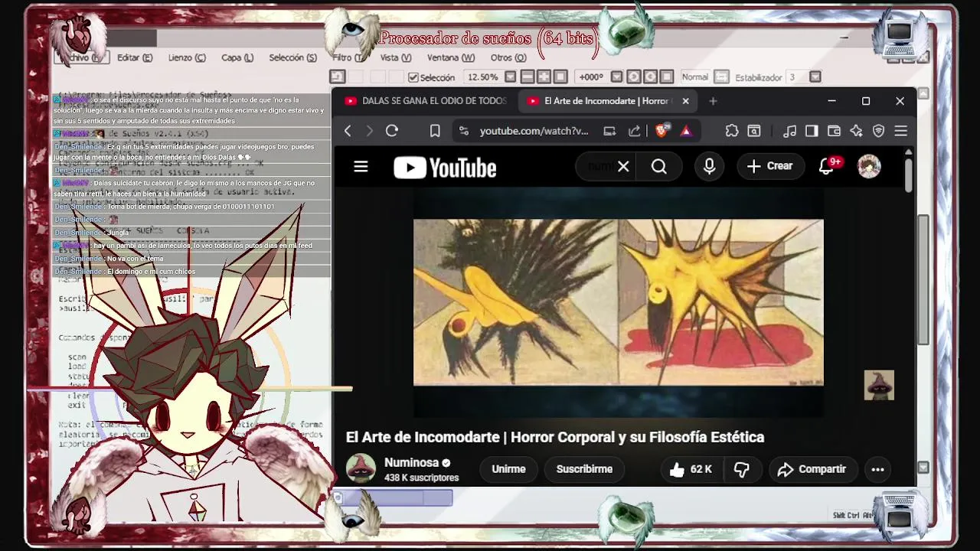980x551 pixels.
Task: Click zoom out minus button beside 12.50%
Action: pyautogui.click(x=528, y=77)
